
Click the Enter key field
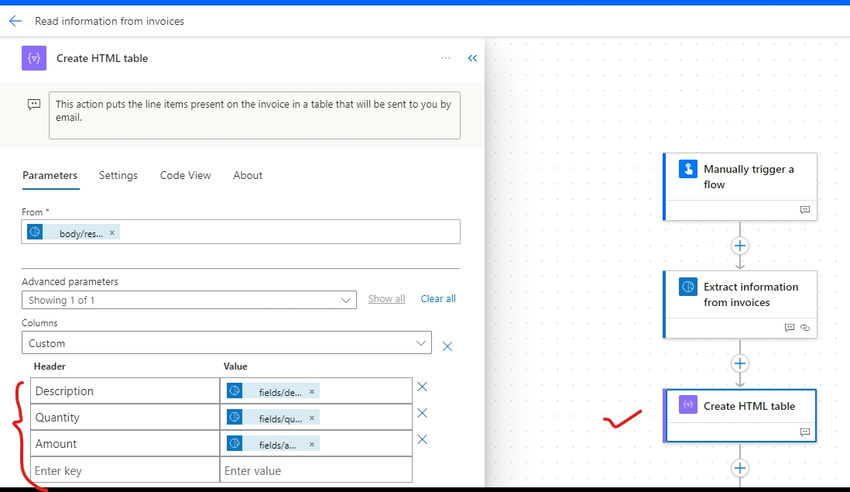coord(125,470)
